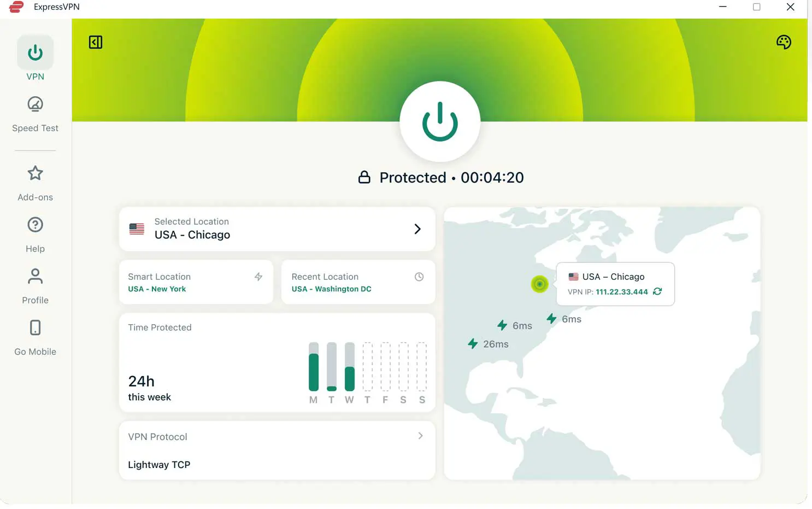The image size is (812, 509).
Task: Minimize the ExpressVPN window
Action: 722,7
